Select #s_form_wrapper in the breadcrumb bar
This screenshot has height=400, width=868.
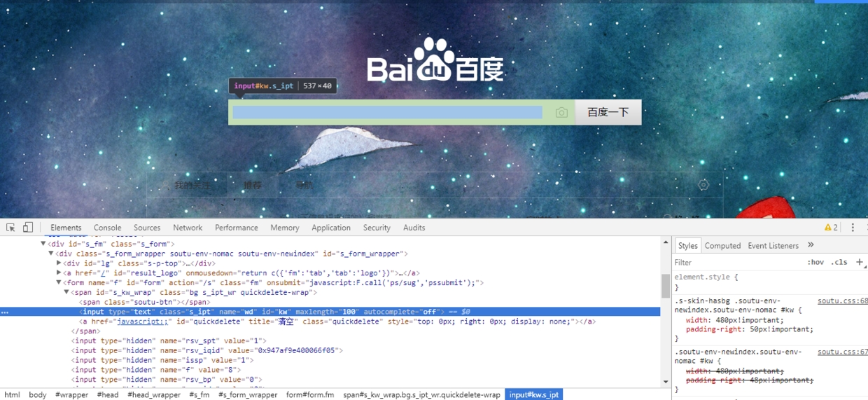tap(248, 394)
